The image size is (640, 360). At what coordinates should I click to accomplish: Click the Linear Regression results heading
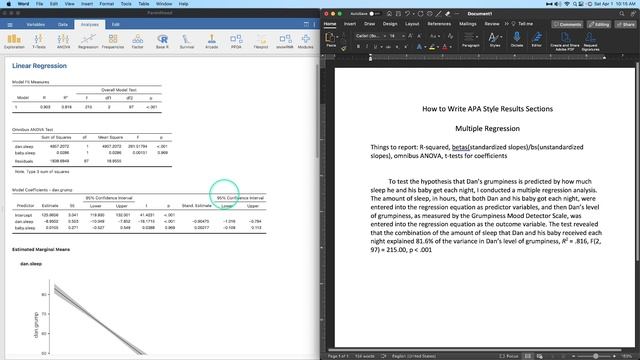click(x=39, y=66)
